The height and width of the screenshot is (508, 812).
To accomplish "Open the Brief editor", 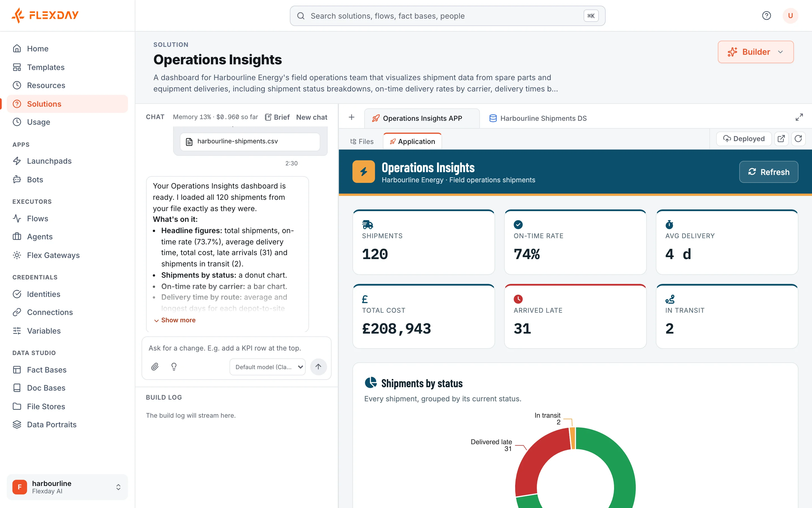I will (x=277, y=117).
